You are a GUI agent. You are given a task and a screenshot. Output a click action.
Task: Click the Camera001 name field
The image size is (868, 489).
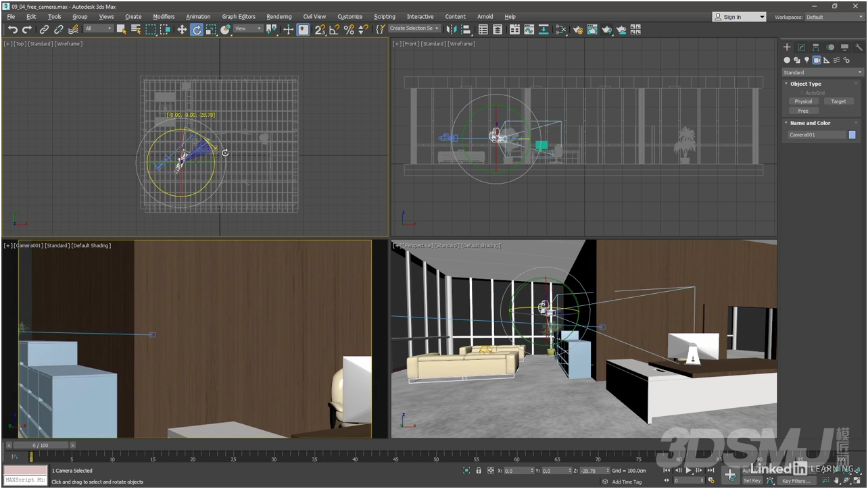coord(817,134)
